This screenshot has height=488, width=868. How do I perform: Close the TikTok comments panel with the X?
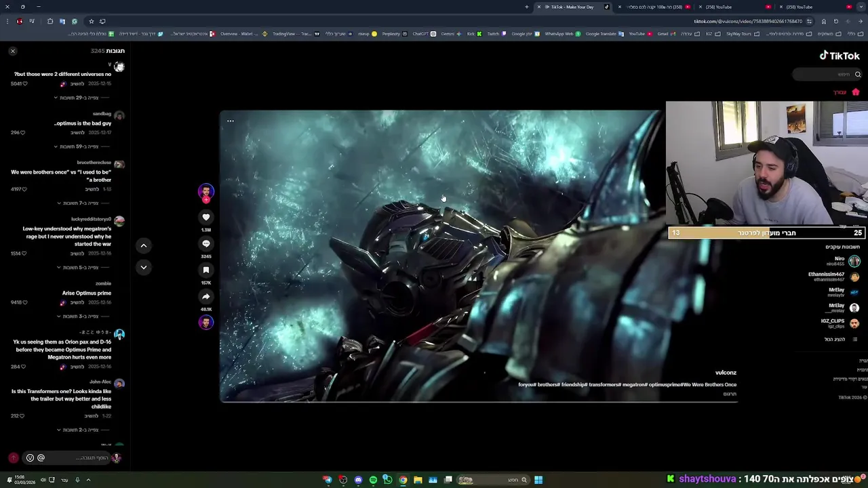12,51
